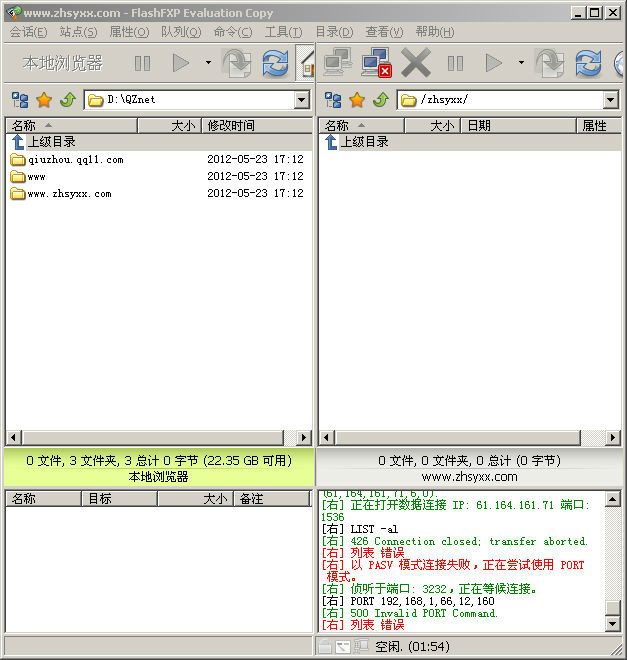
Task: Sort local files by 修改时间 column
Action: pyautogui.click(x=257, y=125)
